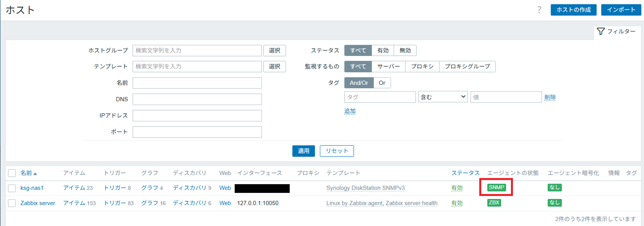Click the なし encryption badge for ksg-nas1

[554, 187]
